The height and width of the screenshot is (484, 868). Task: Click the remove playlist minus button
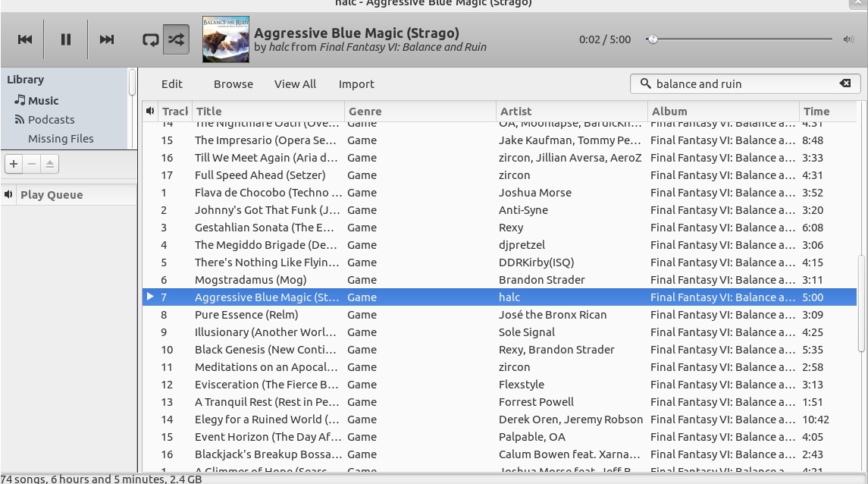click(32, 164)
